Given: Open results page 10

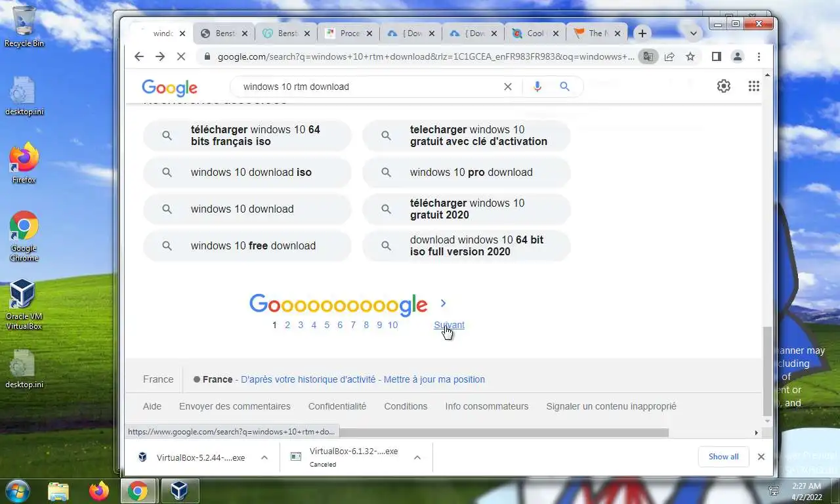Looking at the screenshot, I should [x=392, y=325].
